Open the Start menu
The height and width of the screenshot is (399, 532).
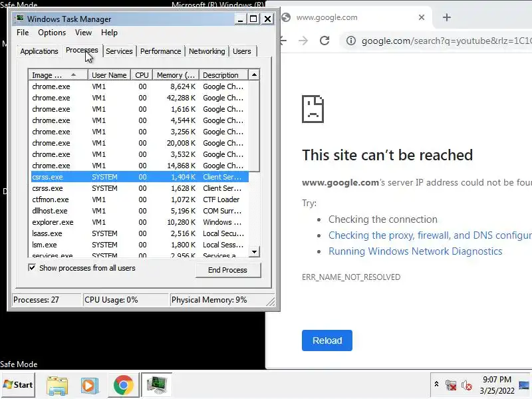[18, 385]
